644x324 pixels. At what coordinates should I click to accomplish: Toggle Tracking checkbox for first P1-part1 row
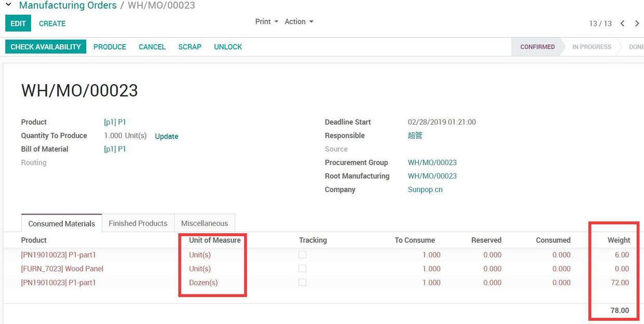302,254
